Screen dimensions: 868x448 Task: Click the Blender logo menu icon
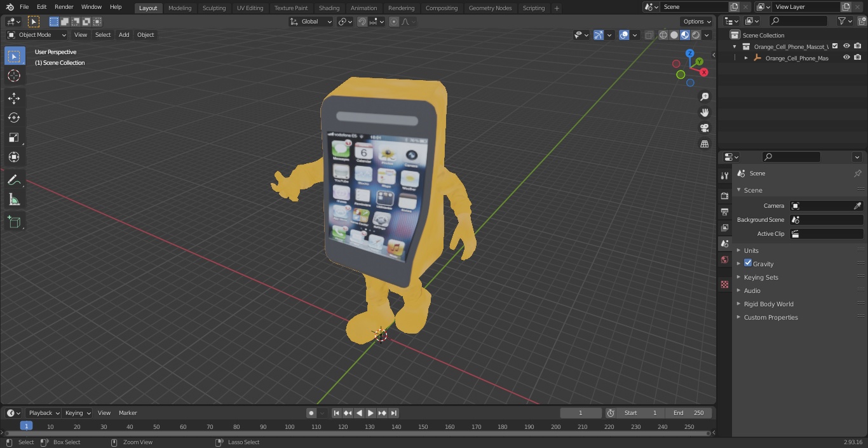click(10, 7)
